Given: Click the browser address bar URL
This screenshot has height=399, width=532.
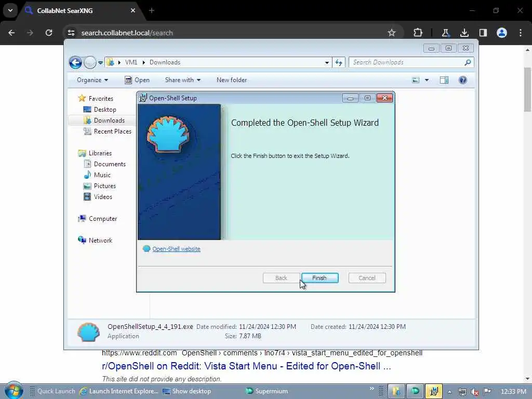Looking at the screenshot, I should 127,33.
